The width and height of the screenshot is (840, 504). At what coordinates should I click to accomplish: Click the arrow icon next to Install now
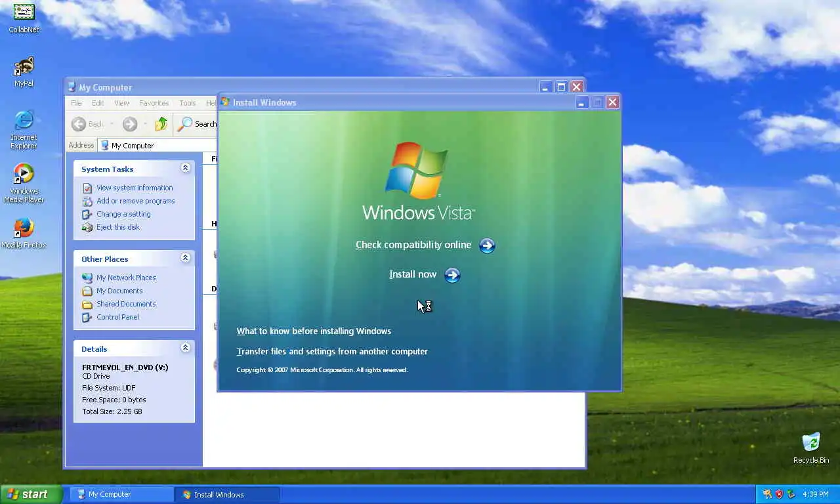pos(452,275)
